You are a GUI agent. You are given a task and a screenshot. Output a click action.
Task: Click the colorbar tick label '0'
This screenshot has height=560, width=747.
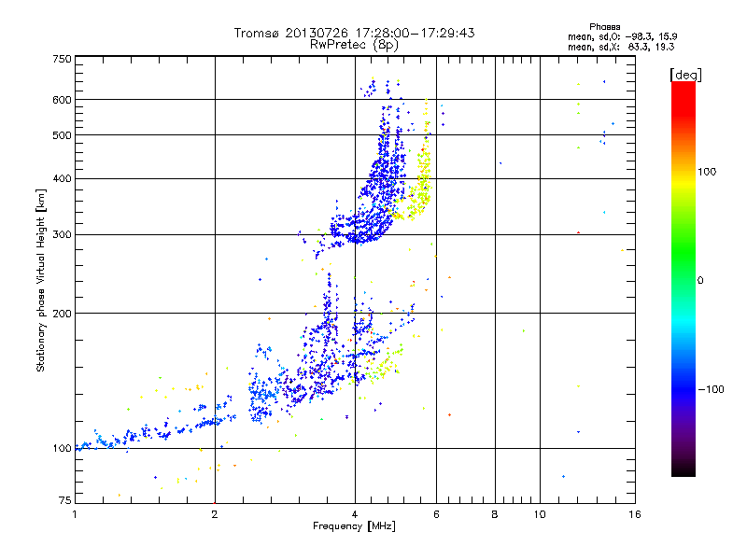pos(700,281)
